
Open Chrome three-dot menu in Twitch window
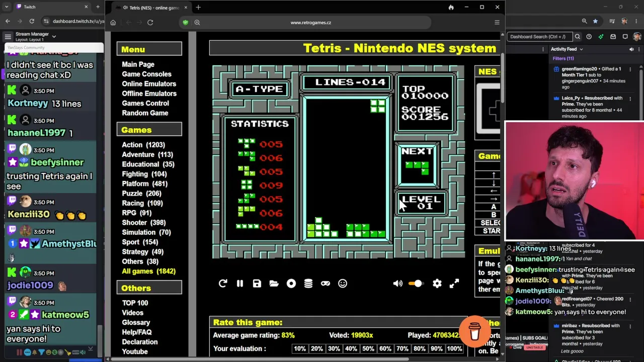coord(637,21)
